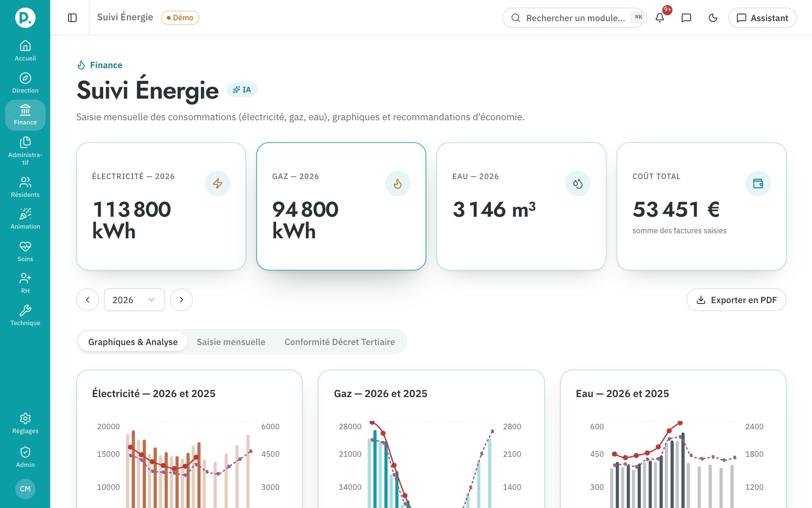The height and width of the screenshot is (508, 812).
Task: Click the Eau — 2026 et 2025 chart title
Action: tap(623, 394)
